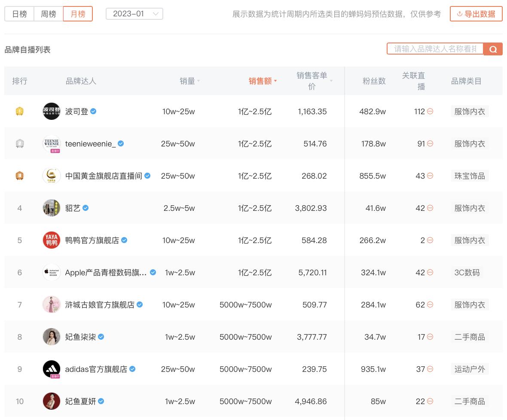507x420 pixels.
Task: Sort by 销售额 column header
Action: [263, 81]
